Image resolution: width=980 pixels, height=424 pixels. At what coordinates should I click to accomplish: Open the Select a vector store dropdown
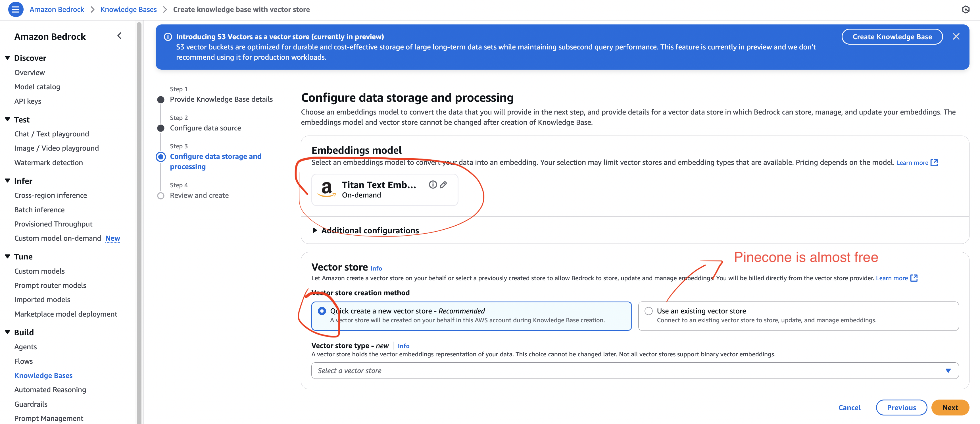635,370
